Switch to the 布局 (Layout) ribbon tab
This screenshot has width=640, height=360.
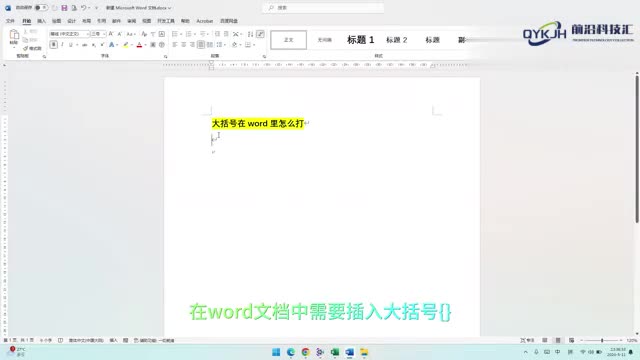(x=87, y=21)
